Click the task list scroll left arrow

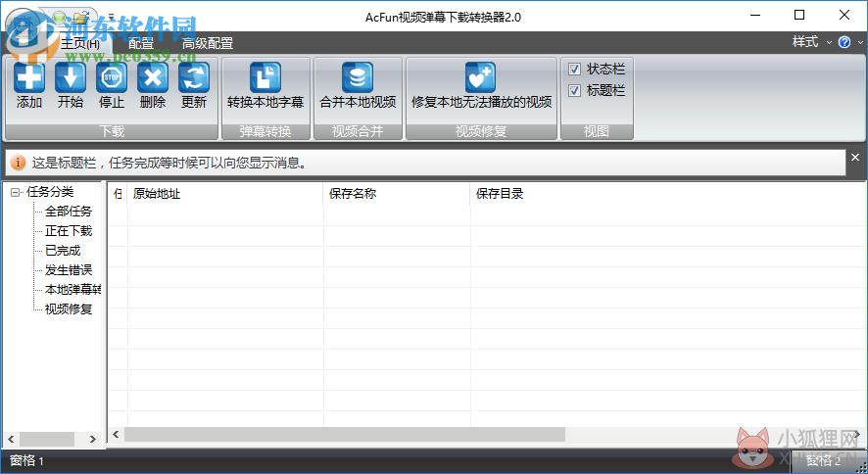point(116,435)
